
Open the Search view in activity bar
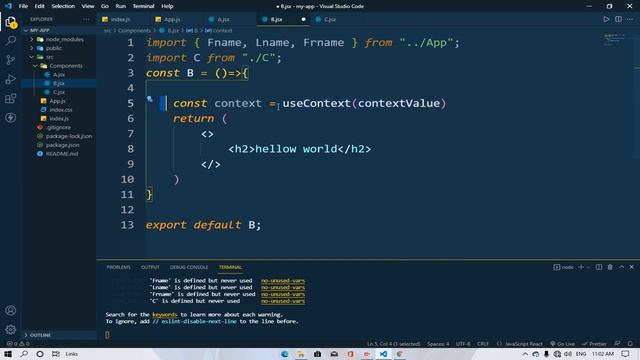(11, 40)
